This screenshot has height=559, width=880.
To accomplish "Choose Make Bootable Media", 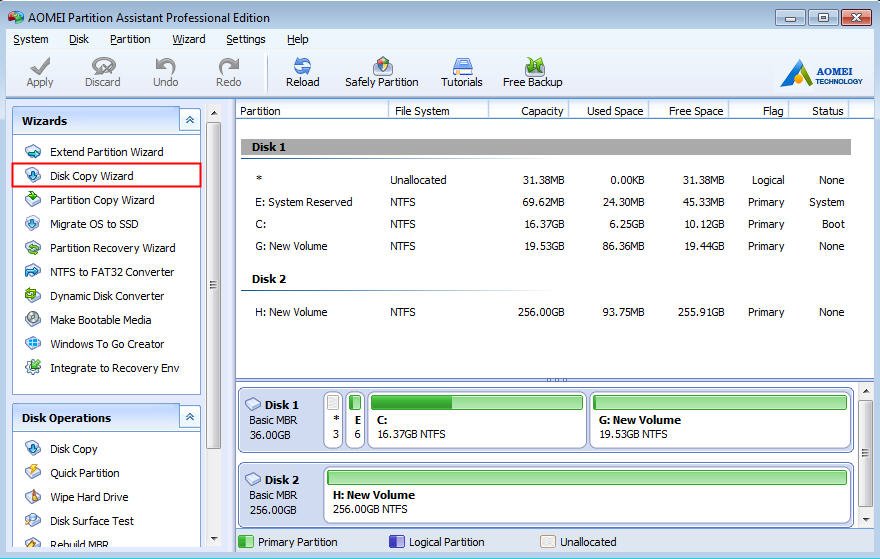I will tap(100, 320).
